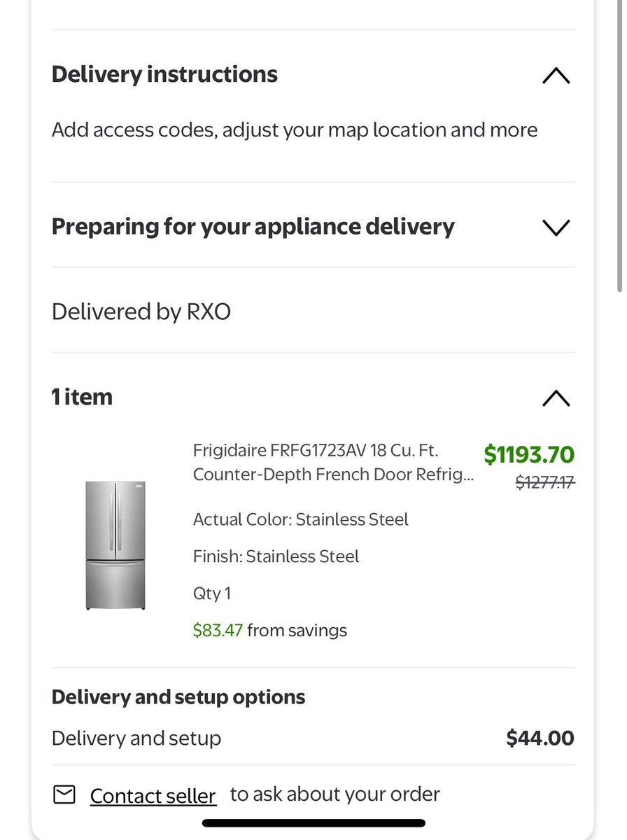Select the Delivery and setup option row
The image size is (627, 840).
(313, 738)
